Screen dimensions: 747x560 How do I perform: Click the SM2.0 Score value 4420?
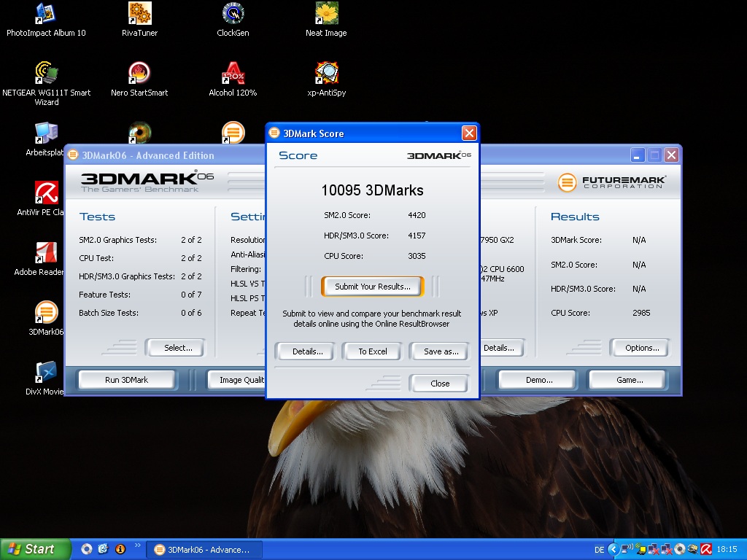(417, 215)
